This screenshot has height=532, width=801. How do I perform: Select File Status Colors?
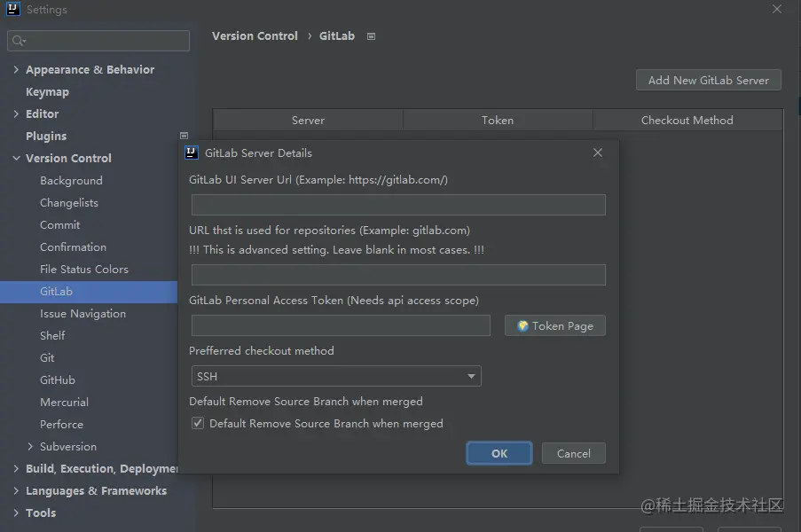point(84,269)
